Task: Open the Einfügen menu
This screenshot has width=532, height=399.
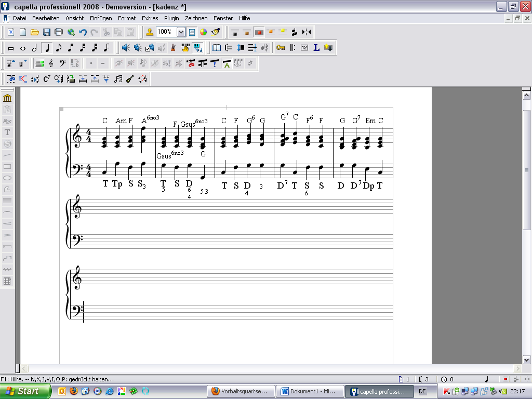Action: 101,18
